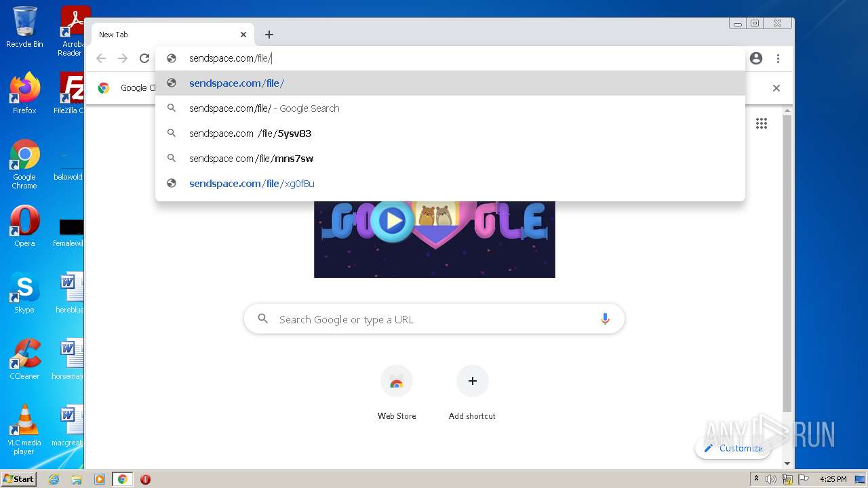Open the Google apps grid

pyautogui.click(x=762, y=123)
